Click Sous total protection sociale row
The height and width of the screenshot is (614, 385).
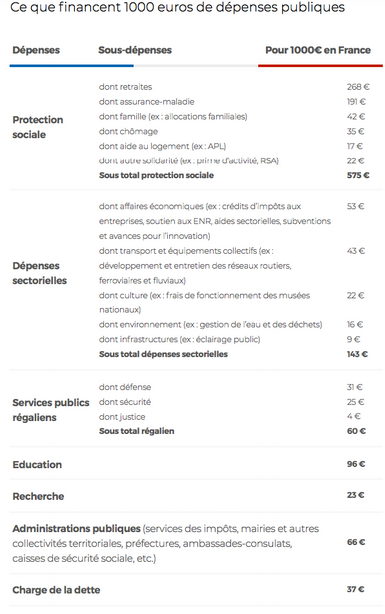coord(234,175)
